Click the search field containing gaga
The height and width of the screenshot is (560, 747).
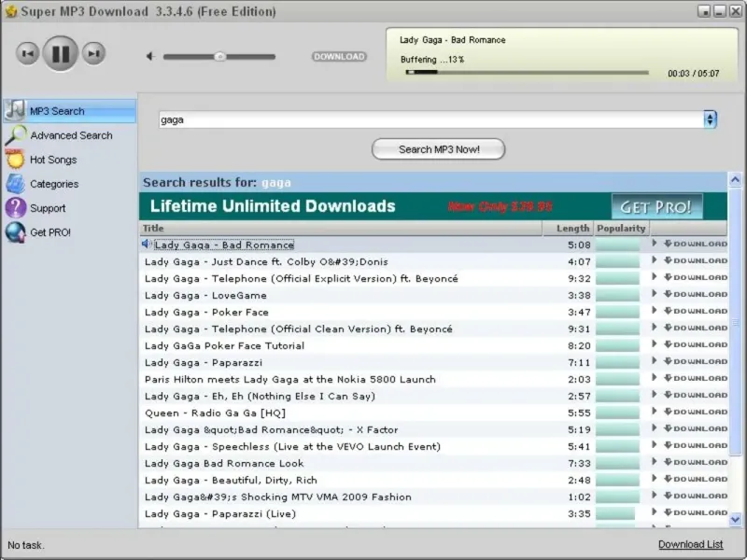431,119
